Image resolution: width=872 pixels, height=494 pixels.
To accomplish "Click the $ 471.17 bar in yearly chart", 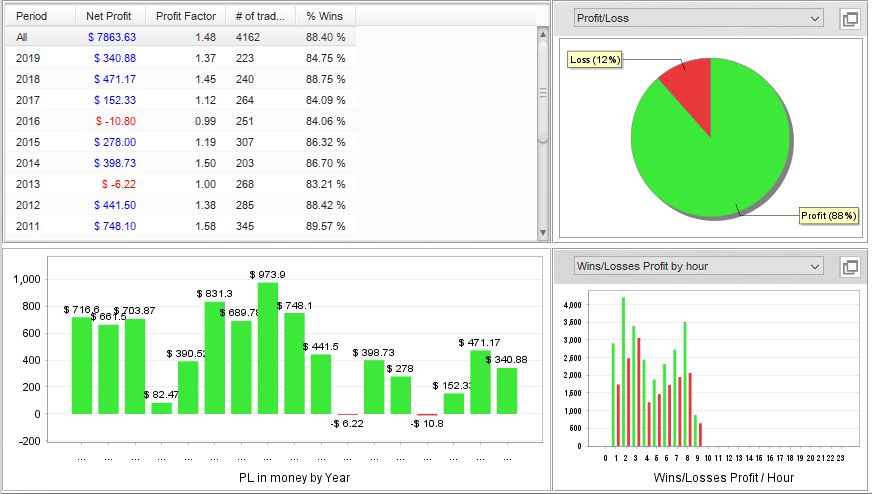I will point(480,382).
